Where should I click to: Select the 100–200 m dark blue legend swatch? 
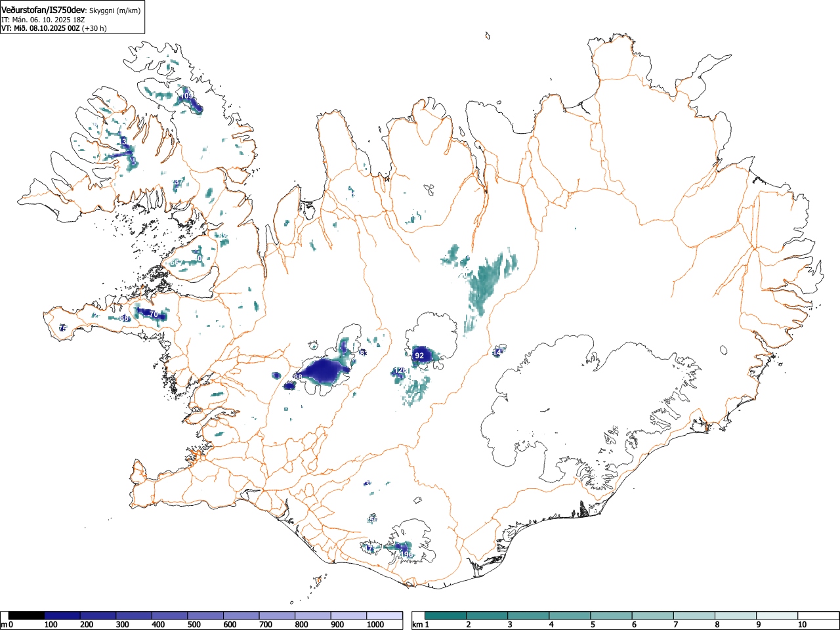(x=62, y=616)
